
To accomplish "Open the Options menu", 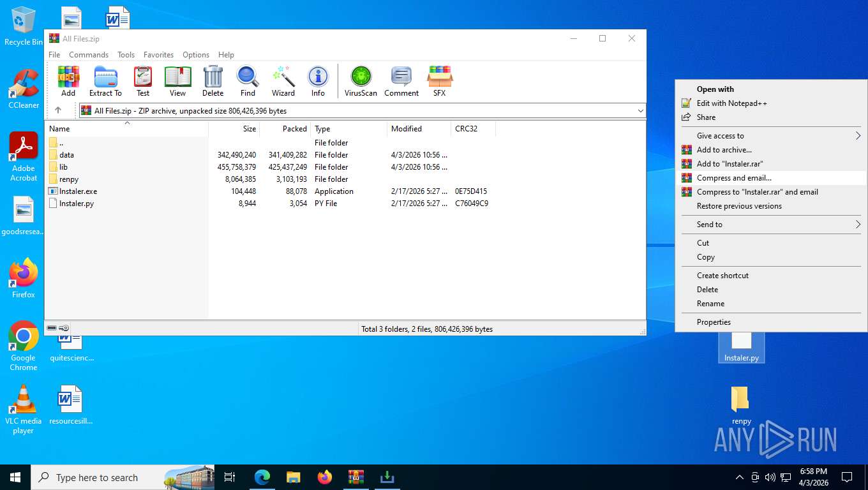I will point(196,55).
